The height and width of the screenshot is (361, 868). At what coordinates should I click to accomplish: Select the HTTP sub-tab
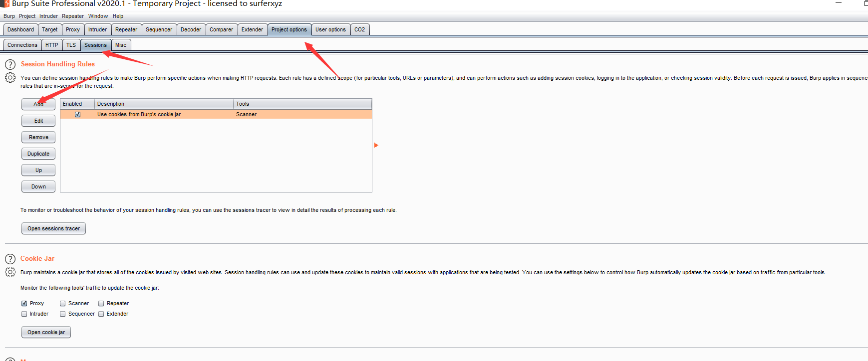[52, 45]
